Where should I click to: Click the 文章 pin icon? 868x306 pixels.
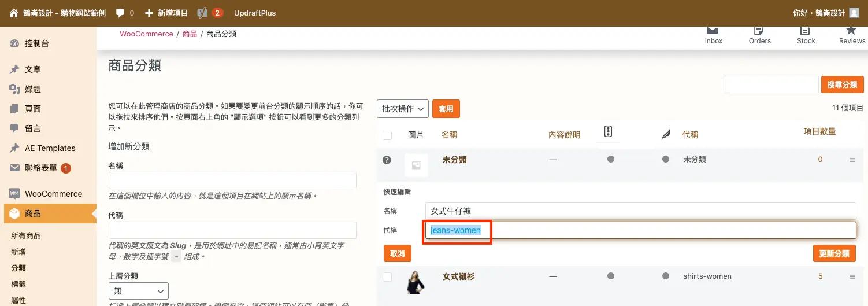click(x=14, y=69)
